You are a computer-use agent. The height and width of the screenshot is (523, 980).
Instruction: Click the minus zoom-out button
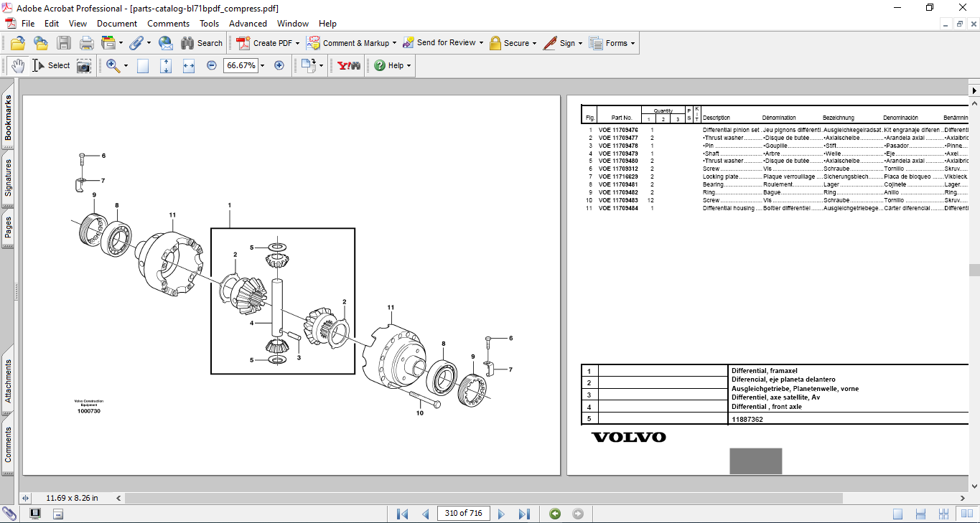point(212,65)
